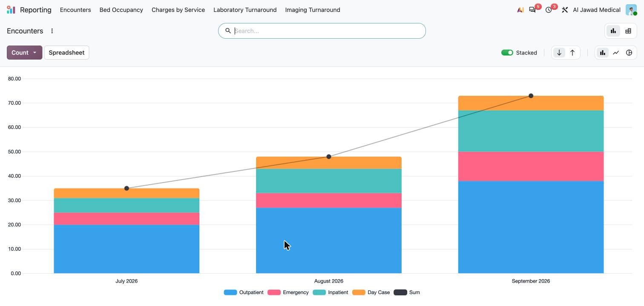Image resolution: width=644 pixels, height=306 pixels.
Task: Open the conversations messages icon
Action: 532,10
